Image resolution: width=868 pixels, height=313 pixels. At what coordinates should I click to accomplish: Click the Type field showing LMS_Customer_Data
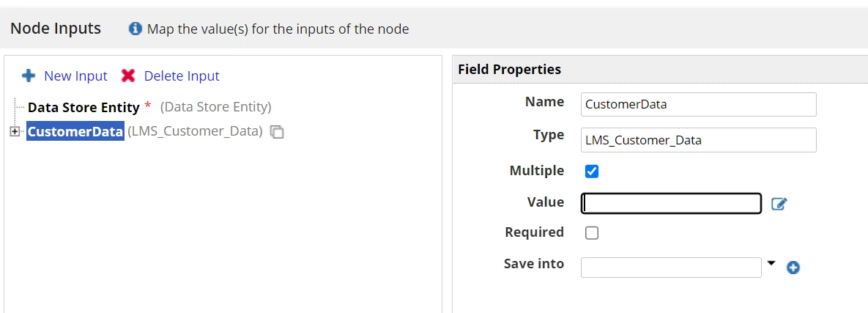(x=699, y=139)
